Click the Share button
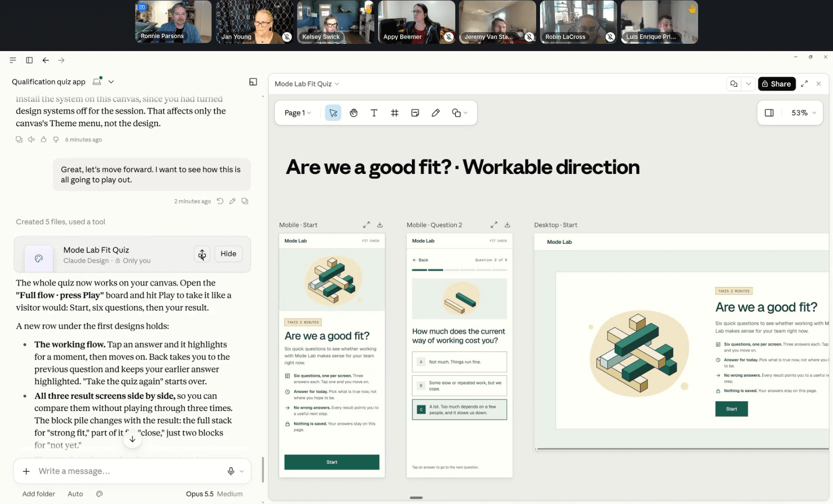Viewport: 833px width, 504px height. 776,84
